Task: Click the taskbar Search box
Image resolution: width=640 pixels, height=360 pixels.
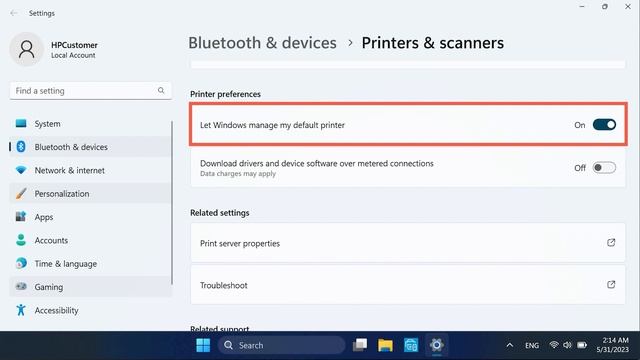Action: (281, 345)
